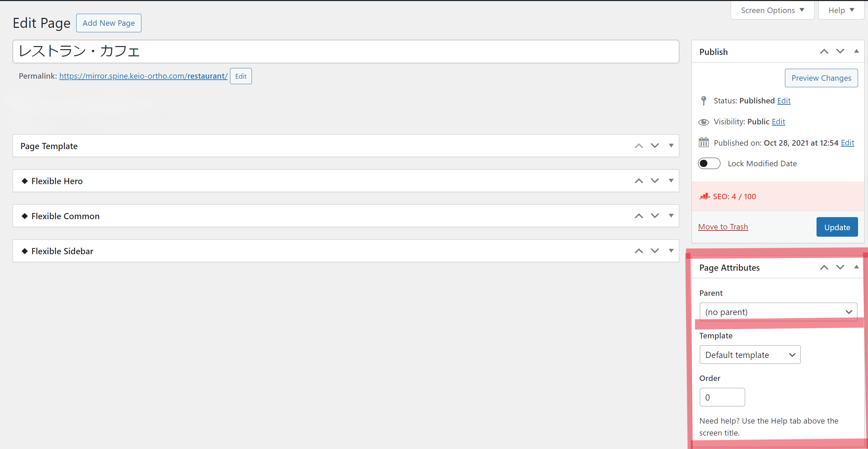868x449 pixels.
Task: Move Publish panel down arrow
Action: click(840, 52)
